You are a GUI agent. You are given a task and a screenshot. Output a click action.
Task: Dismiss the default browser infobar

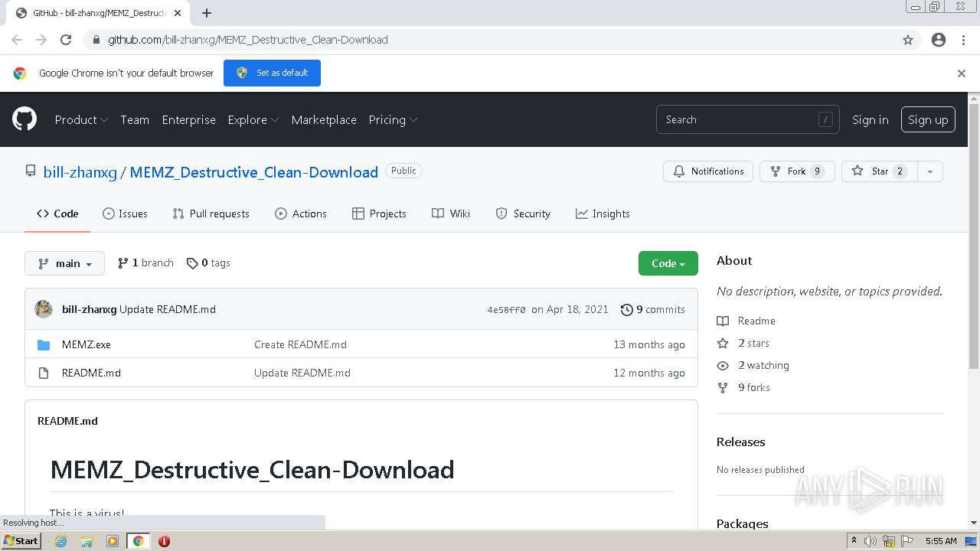point(962,73)
